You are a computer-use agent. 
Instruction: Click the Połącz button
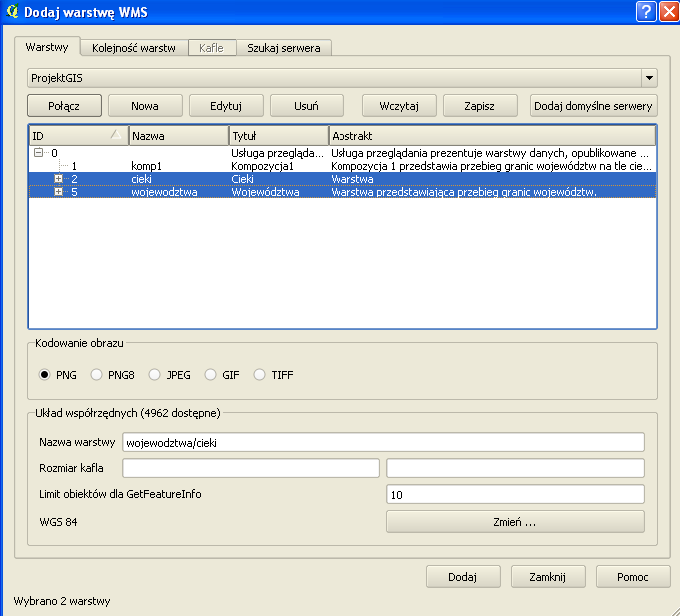[x=64, y=106]
